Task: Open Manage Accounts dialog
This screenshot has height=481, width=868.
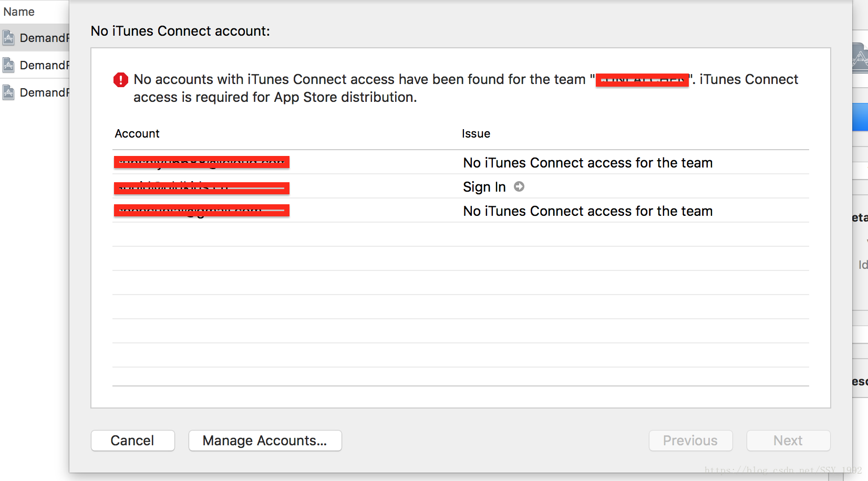Action: [x=265, y=441]
